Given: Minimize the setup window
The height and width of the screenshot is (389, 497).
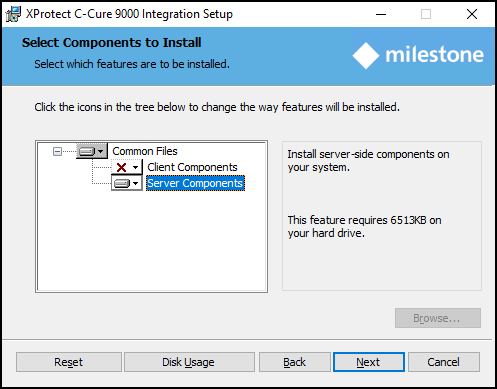Looking at the screenshot, I should coord(381,14).
